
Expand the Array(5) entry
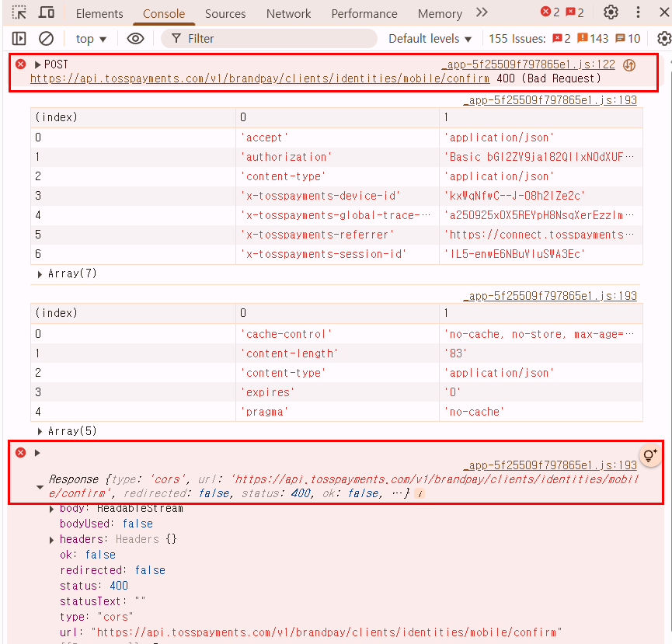click(x=40, y=431)
